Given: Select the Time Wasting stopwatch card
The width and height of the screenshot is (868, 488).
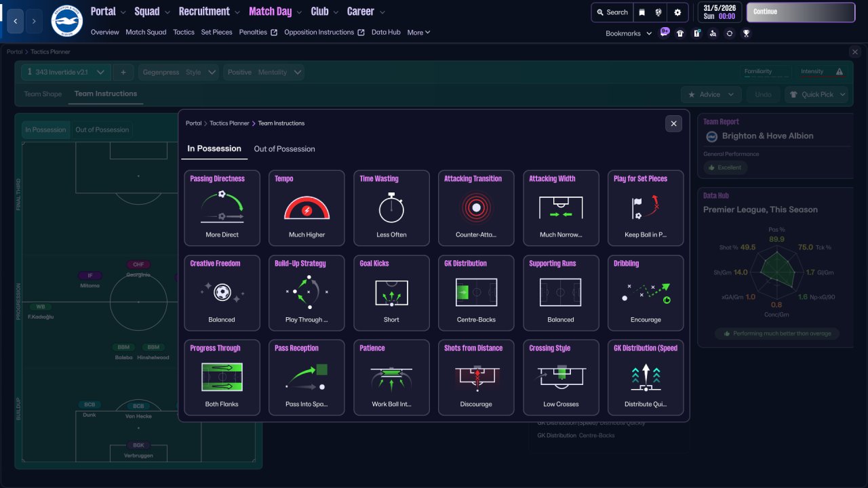Looking at the screenshot, I should [x=391, y=208].
